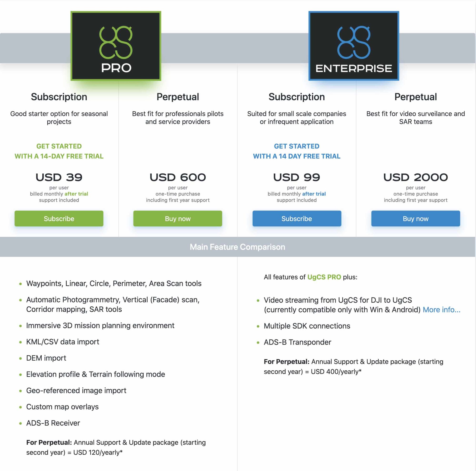The image size is (476, 471).
Task: Open the More info... link
Action: point(441,310)
